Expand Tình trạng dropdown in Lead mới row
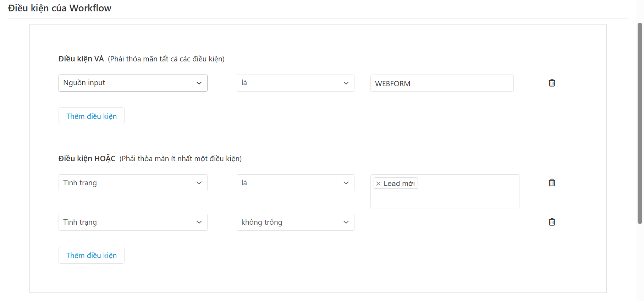Viewport: 644px width, 301px height. click(133, 183)
